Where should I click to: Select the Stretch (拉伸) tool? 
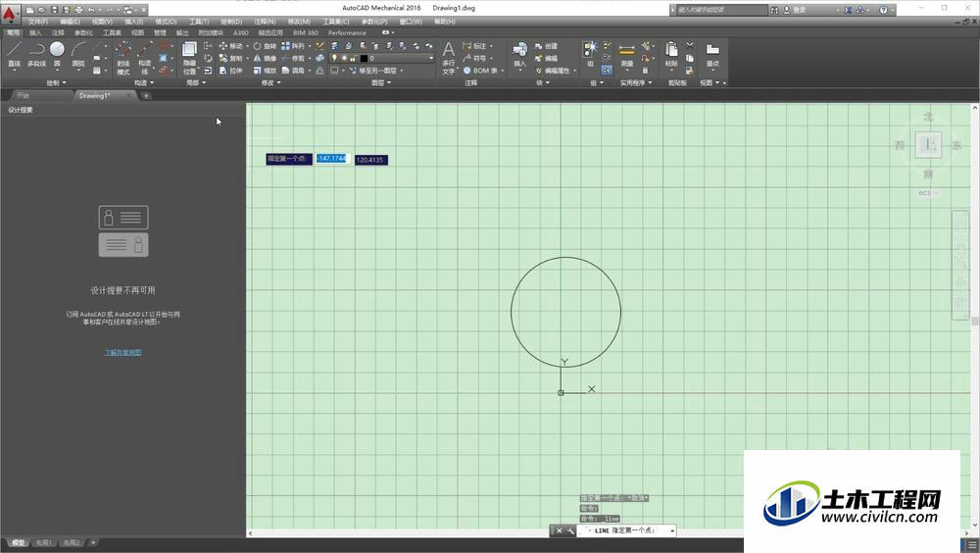click(231, 71)
